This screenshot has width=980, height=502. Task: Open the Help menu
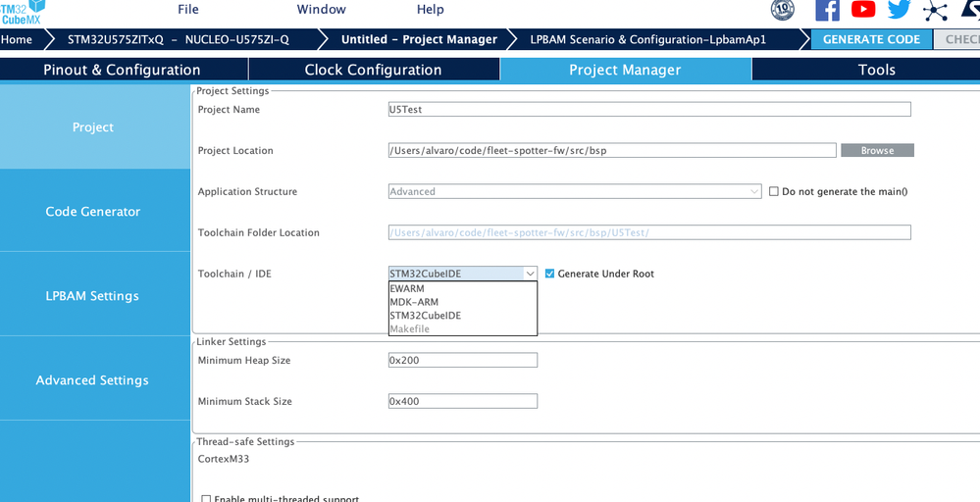(430, 10)
